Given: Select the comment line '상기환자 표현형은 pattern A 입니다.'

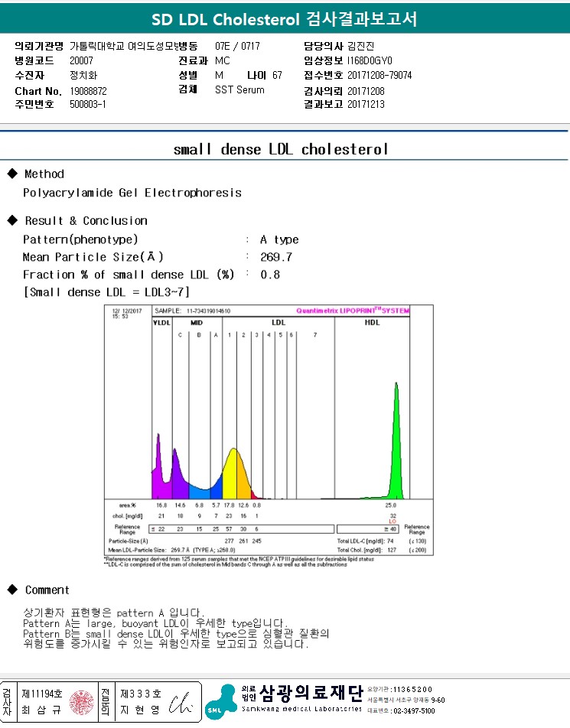Looking at the screenshot, I should click(114, 613).
